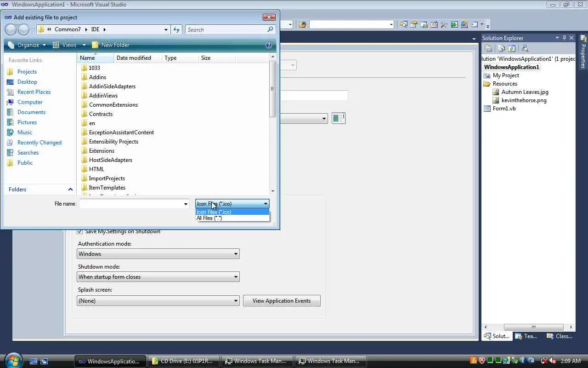Open Projects favorite link

[x=27, y=72]
